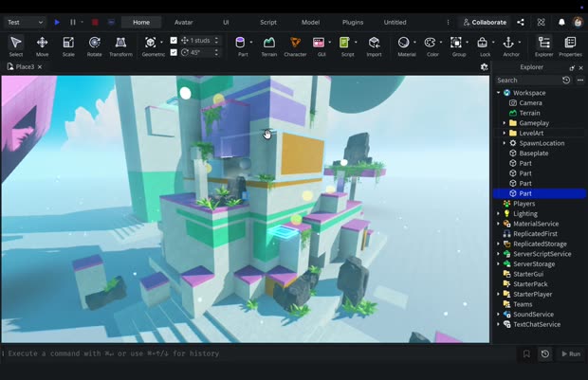Click the Lock tool
This screenshot has width=588, height=380.
point(482,43)
